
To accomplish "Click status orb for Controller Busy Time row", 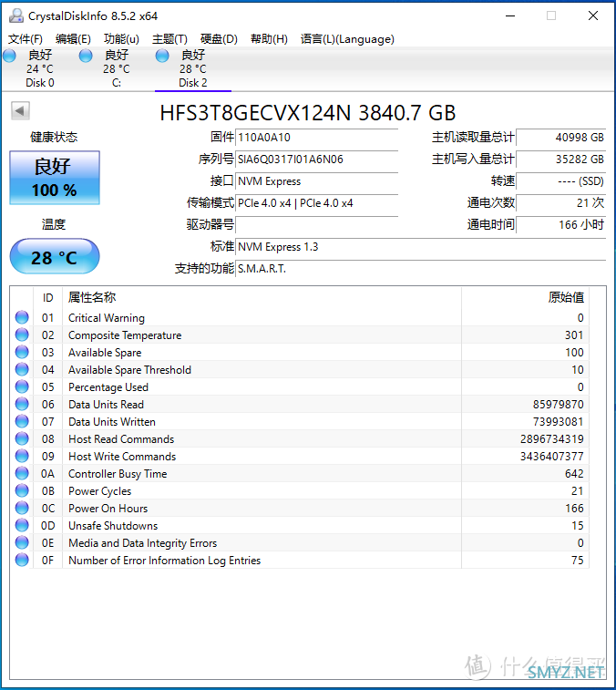I will click(x=22, y=473).
